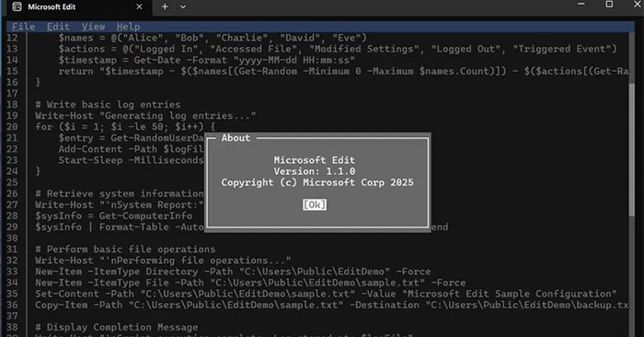Click the 'return "$timestamp' line
644x337 pixels.
point(343,71)
